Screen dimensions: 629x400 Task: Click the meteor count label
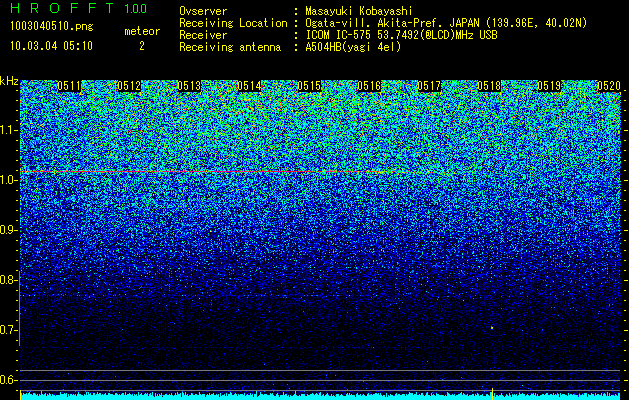tap(142, 31)
